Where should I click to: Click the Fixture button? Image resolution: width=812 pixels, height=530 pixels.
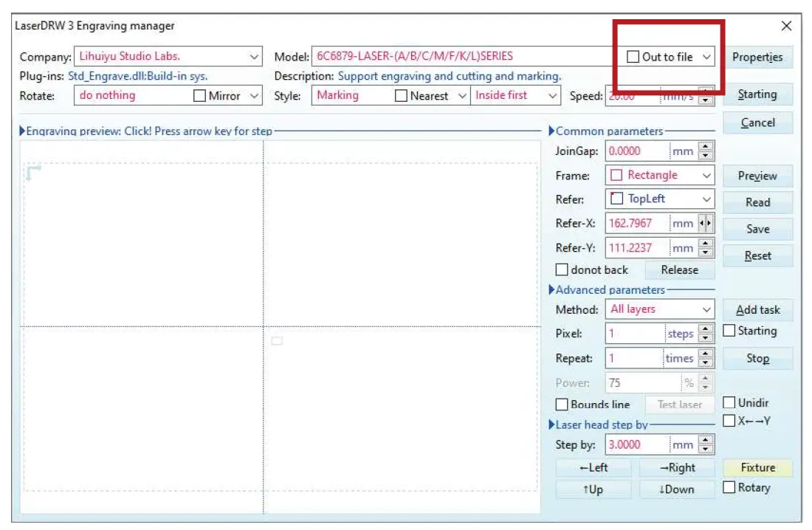pyautogui.click(x=757, y=468)
